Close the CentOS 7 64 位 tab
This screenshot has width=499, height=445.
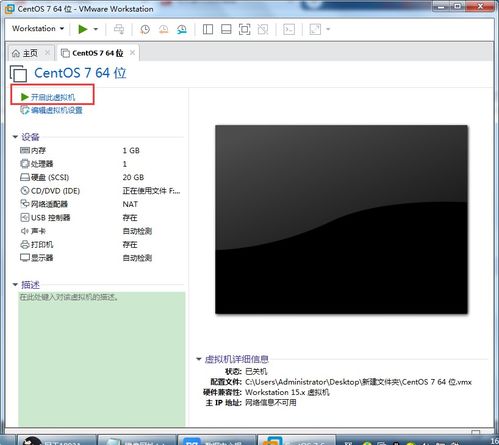click(x=132, y=53)
